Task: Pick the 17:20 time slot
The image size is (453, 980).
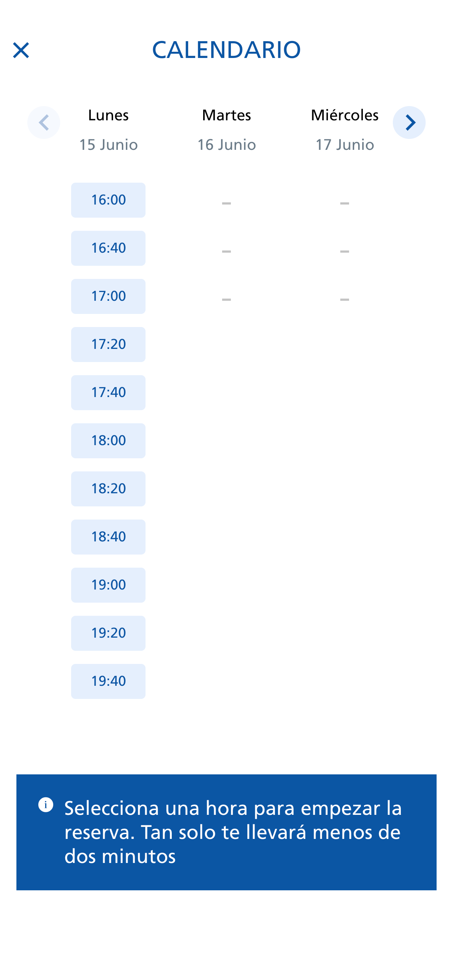Action: 108,344
